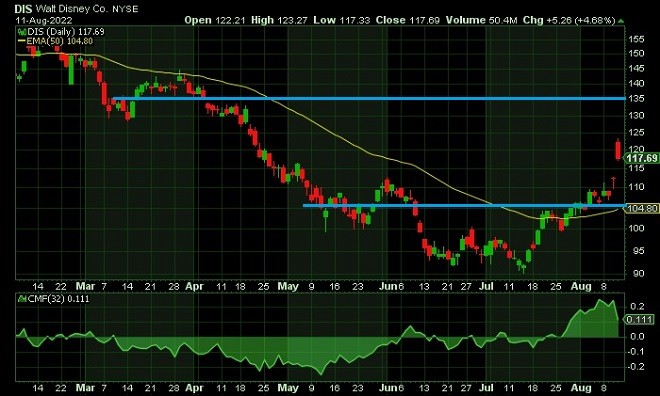The height and width of the screenshot is (396, 660).
Task: Click the 117.69 last-price tag on price axis
Action: (x=641, y=158)
